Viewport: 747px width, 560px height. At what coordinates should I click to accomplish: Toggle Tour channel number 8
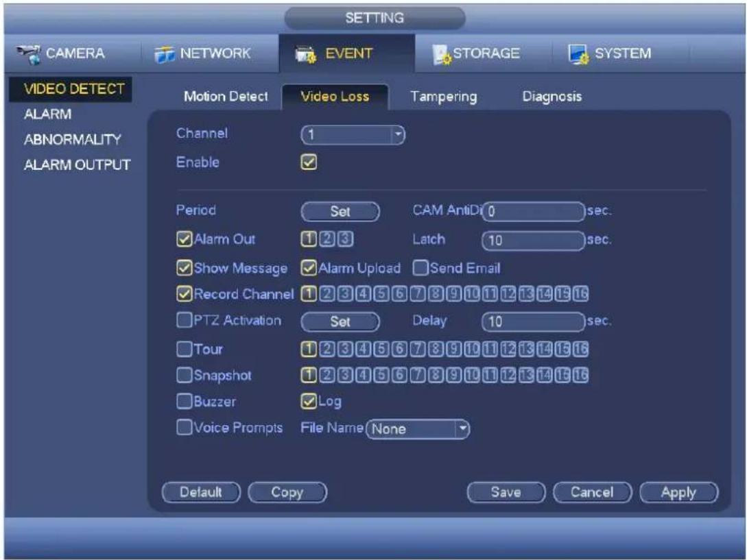pos(435,349)
